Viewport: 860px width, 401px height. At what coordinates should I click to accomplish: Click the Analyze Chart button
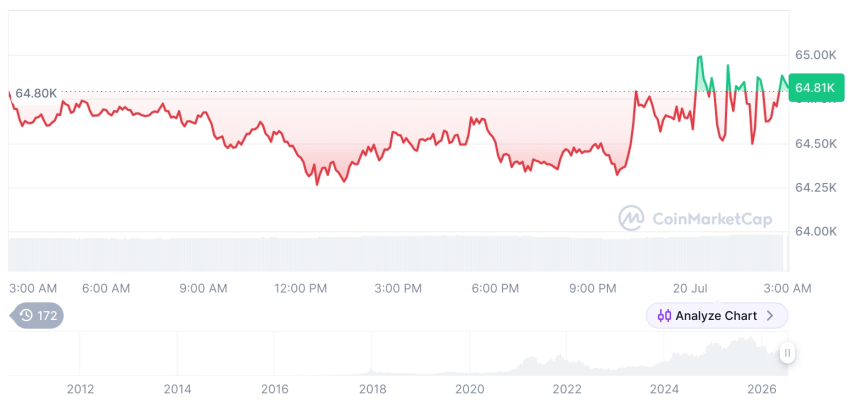tap(717, 316)
